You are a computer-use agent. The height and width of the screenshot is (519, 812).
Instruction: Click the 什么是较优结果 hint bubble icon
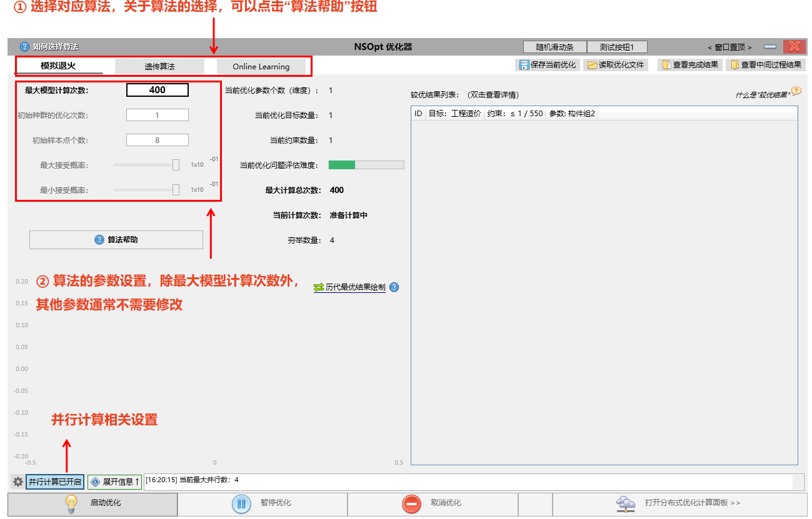pos(796,91)
